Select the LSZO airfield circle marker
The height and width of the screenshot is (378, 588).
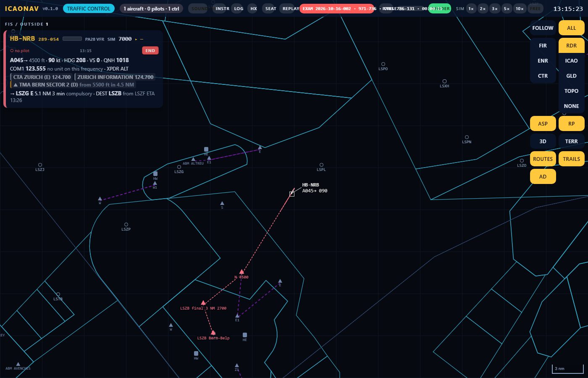tap(522, 161)
